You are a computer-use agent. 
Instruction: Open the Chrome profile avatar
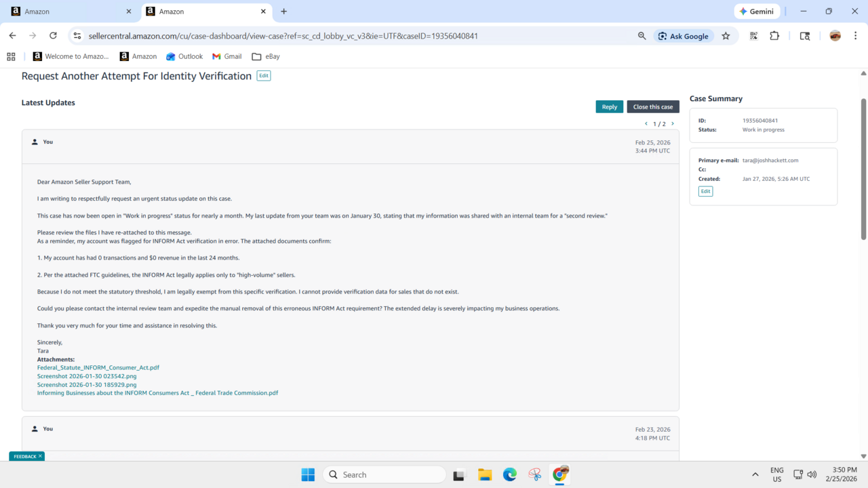(x=835, y=36)
